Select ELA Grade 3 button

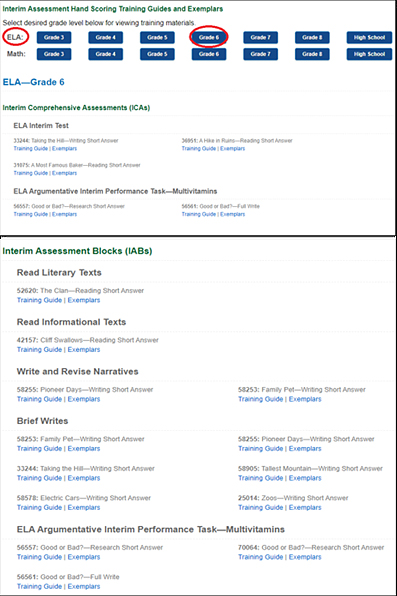[x=54, y=37]
